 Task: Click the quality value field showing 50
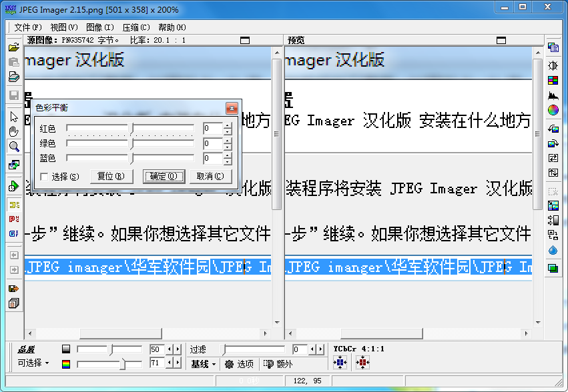(158, 349)
